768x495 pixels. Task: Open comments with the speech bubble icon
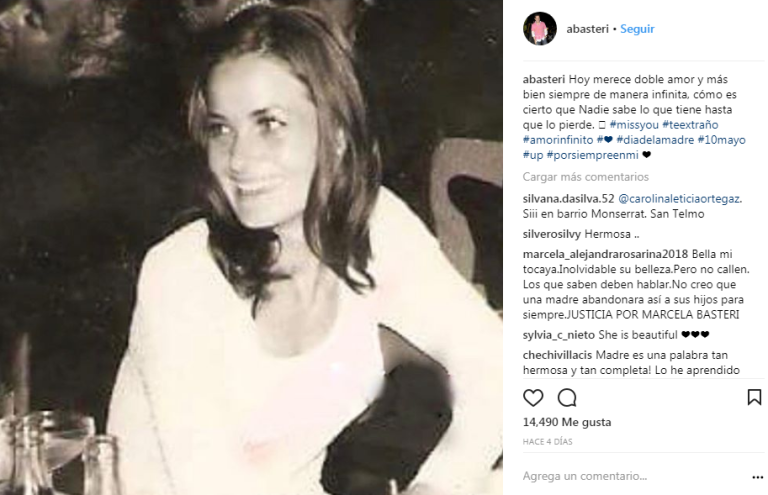pos(567,398)
